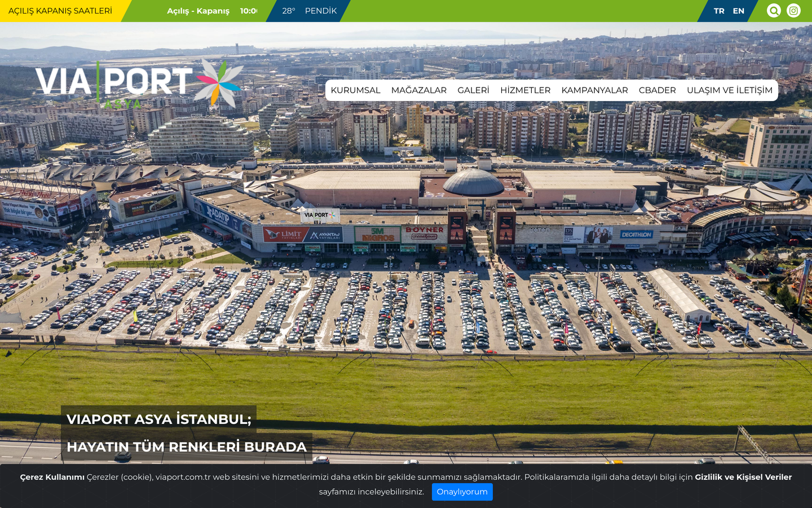Click the VIAPORT ASYA İSTANBUL headline
Screen dimensions: 812x508
[x=158, y=419]
